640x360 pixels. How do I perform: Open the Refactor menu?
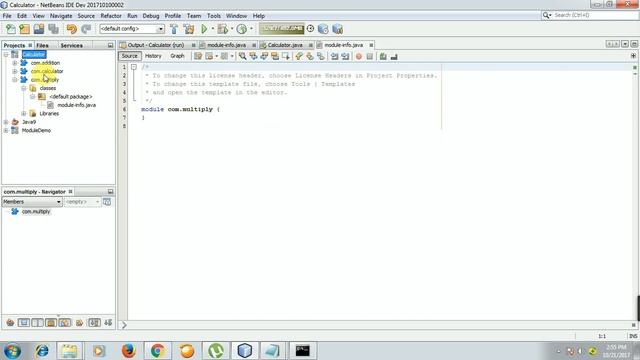point(111,16)
